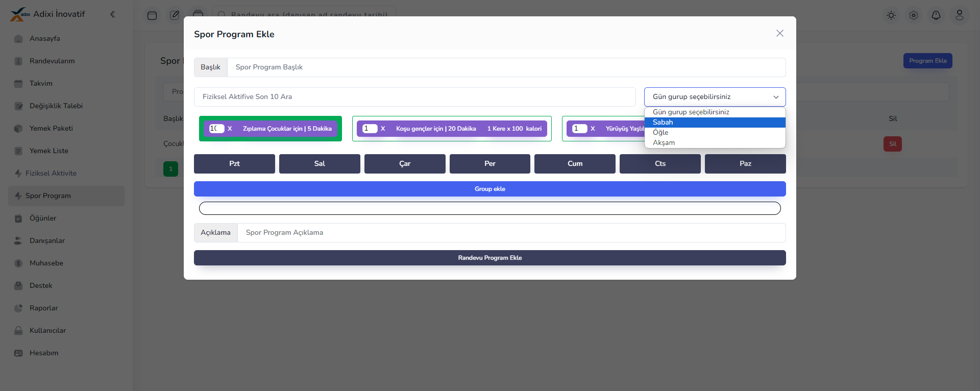Image resolution: width=980 pixels, height=391 pixels.
Task: Click the Başlık label in dialog
Action: [210, 67]
